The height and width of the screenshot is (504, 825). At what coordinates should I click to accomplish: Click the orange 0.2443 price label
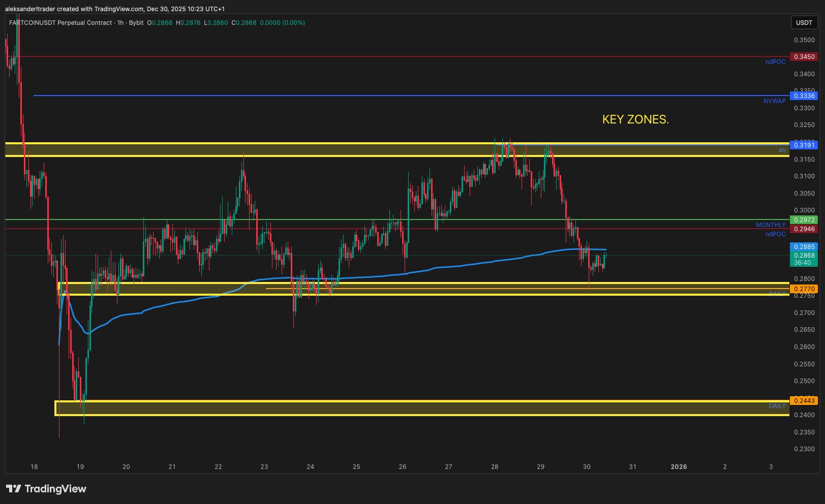coord(804,401)
